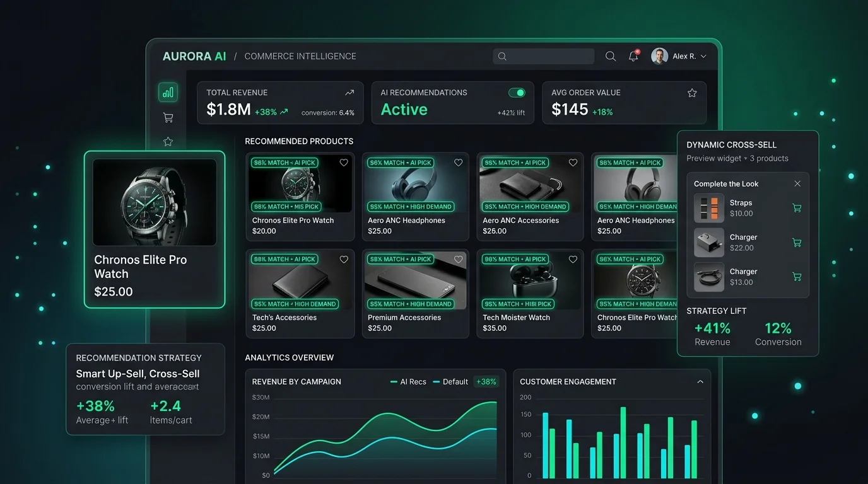This screenshot has width=868, height=484.
Task: Favorite the Tech Moister Watch product
Action: pyautogui.click(x=573, y=259)
